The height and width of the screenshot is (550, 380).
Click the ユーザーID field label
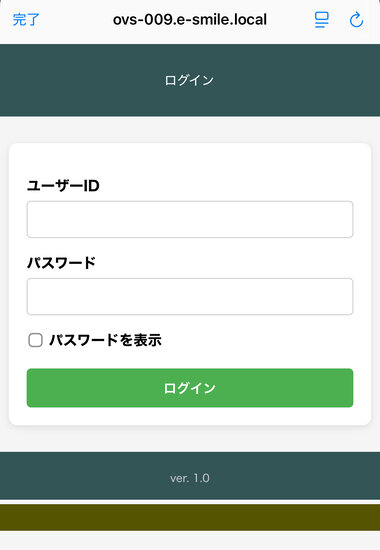[63, 186]
